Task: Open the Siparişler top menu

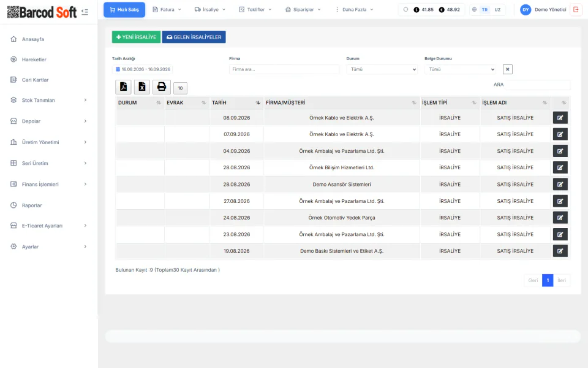Action: point(303,10)
